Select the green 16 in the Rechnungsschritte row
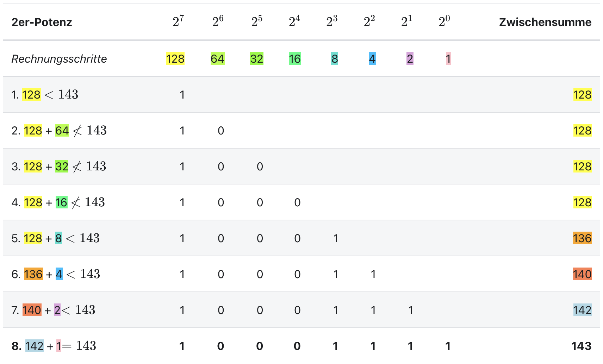This screenshot has height=364, width=603. tap(294, 59)
